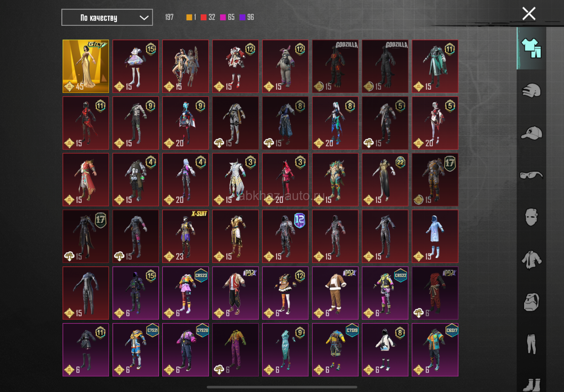
Task: Select the jacket tops category icon
Action: [531, 260]
